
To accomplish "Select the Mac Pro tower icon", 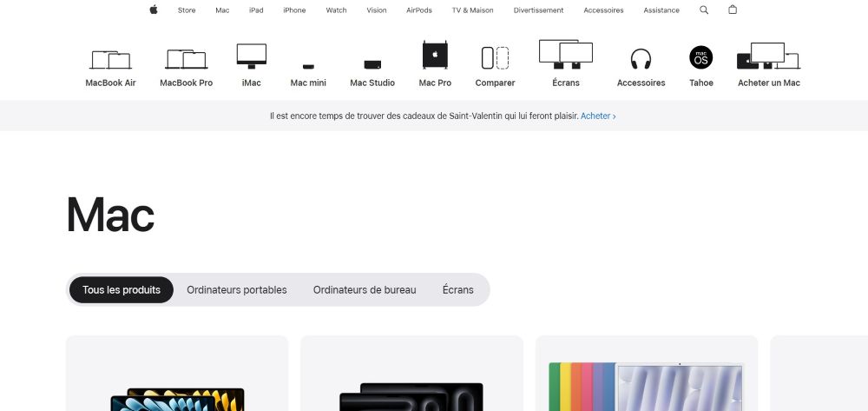I will tap(435, 55).
